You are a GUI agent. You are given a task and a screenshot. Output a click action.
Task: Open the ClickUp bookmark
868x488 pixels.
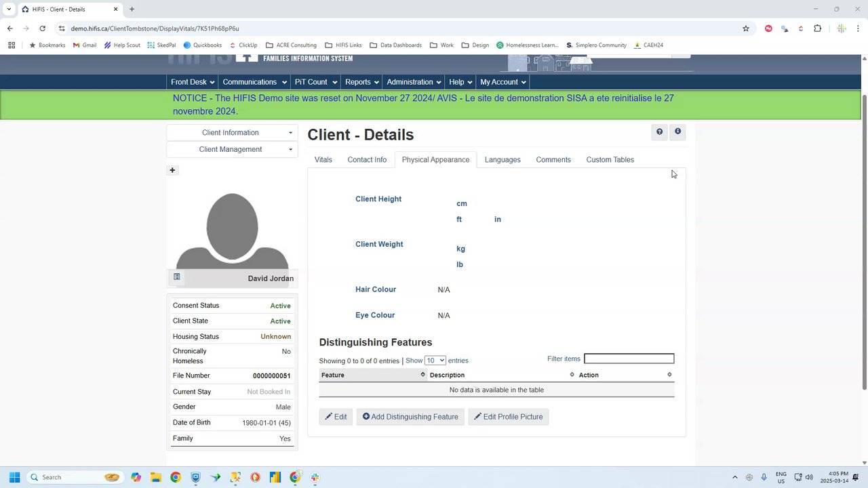coord(243,45)
